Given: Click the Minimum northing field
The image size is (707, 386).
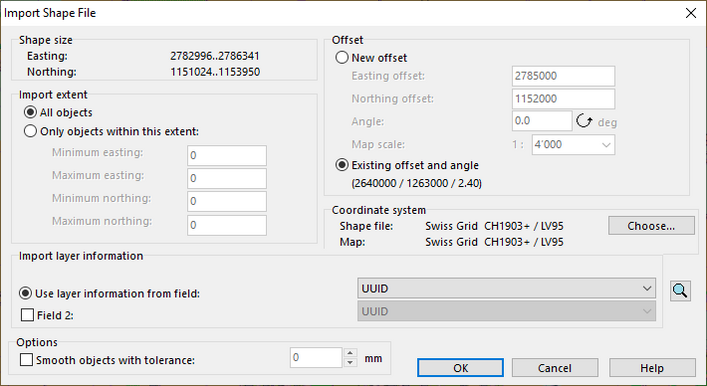Looking at the screenshot, I should tap(227, 201).
